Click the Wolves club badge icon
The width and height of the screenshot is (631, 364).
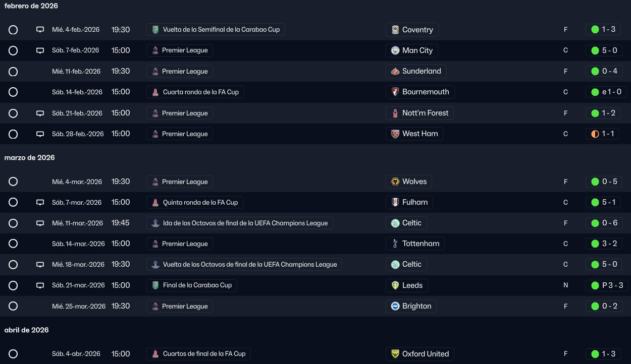(x=395, y=181)
